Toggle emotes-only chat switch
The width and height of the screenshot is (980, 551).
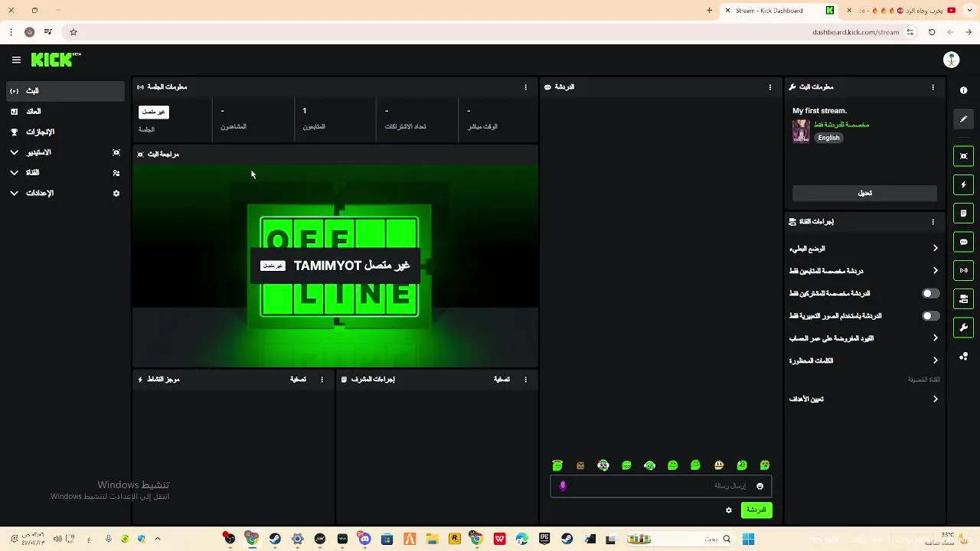pyautogui.click(x=930, y=315)
